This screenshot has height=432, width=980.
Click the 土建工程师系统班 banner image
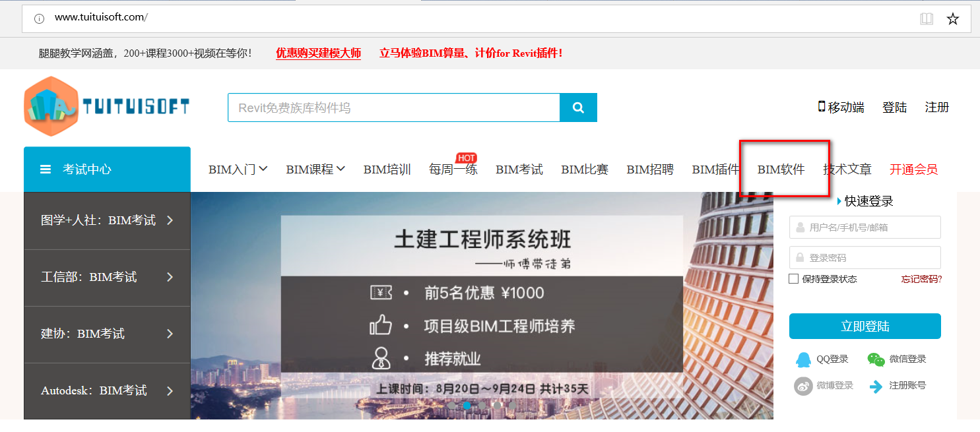[482, 305]
